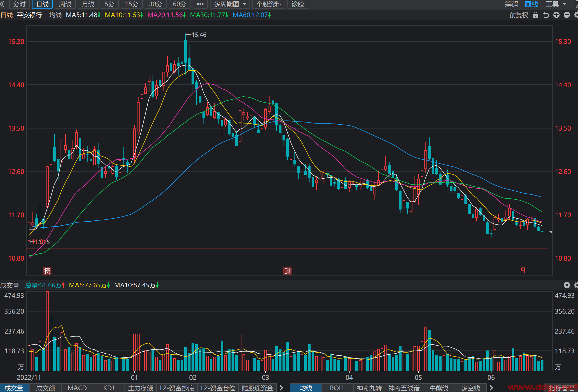
Task: Toggle the 画线 drawing mode
Action: click(531, 4)
